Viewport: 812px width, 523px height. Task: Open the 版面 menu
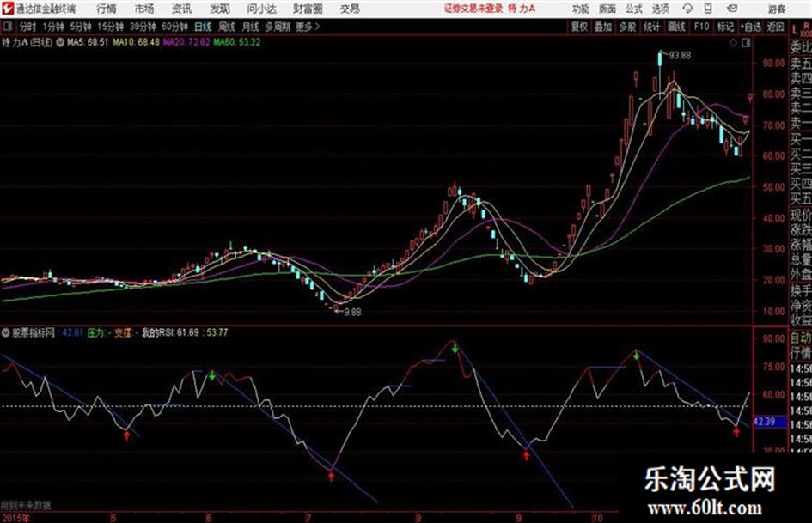[x=607, y=9]
